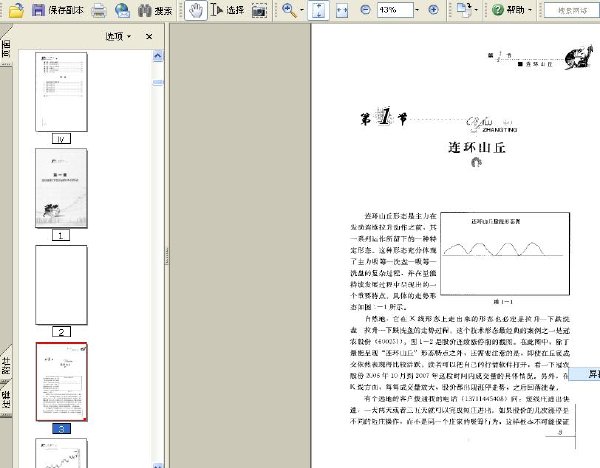The width and height of the screenshot is (600, 468).
Task: Open the zoom tool dropdown arrow
Action: pyautogui.click(x=302, y=10)
